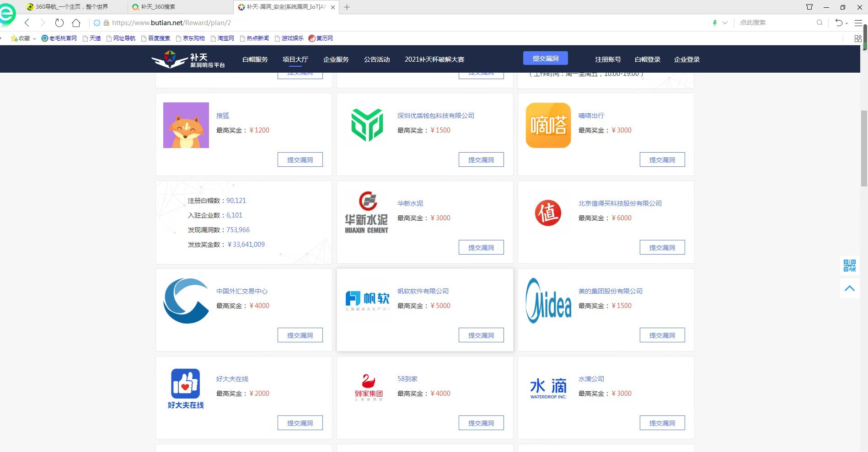The height and width of the screenshot is (452, 868).
Task: Click the blue 提交漏洞 header button
Action: [x=546, y=58]
